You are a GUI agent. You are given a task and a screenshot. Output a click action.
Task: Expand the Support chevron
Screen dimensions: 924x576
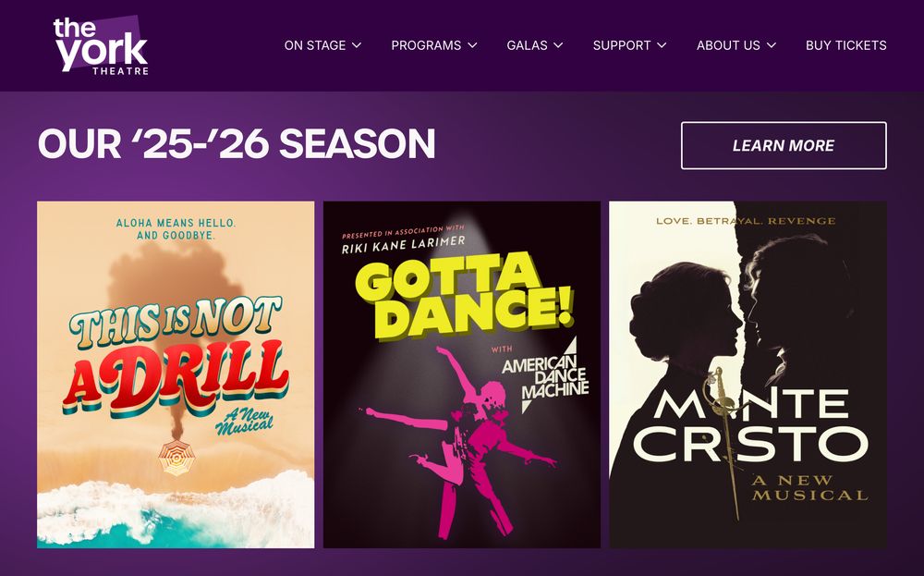click(662, 45)
